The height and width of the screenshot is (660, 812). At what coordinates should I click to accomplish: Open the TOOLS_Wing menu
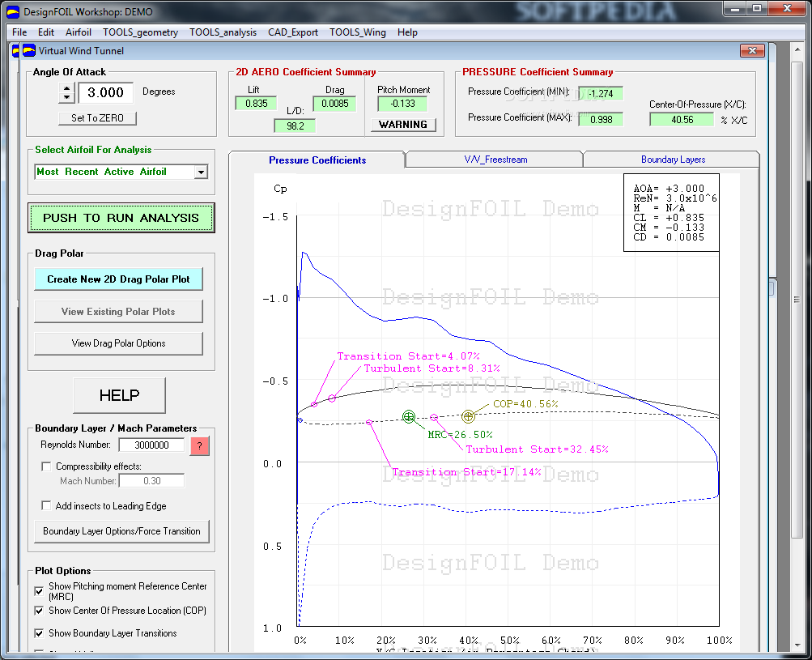(x=357, y=32)
